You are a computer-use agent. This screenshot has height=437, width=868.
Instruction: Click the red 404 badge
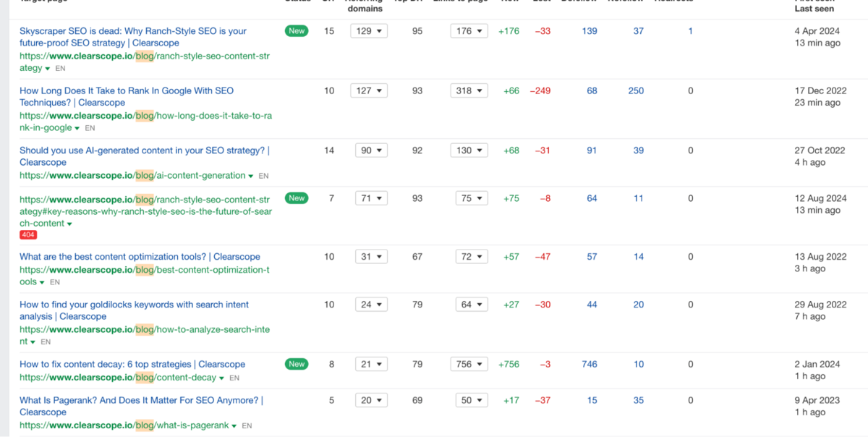point(28,235)
